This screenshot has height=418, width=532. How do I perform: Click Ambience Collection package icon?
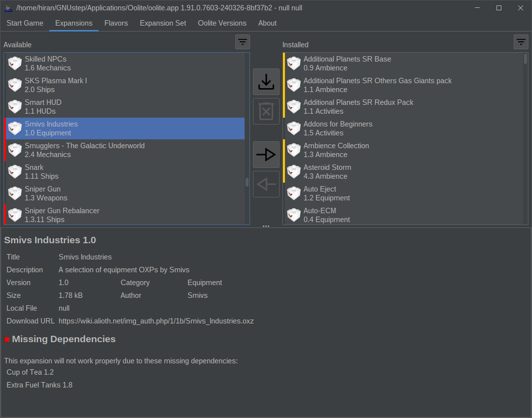[294, 150]
